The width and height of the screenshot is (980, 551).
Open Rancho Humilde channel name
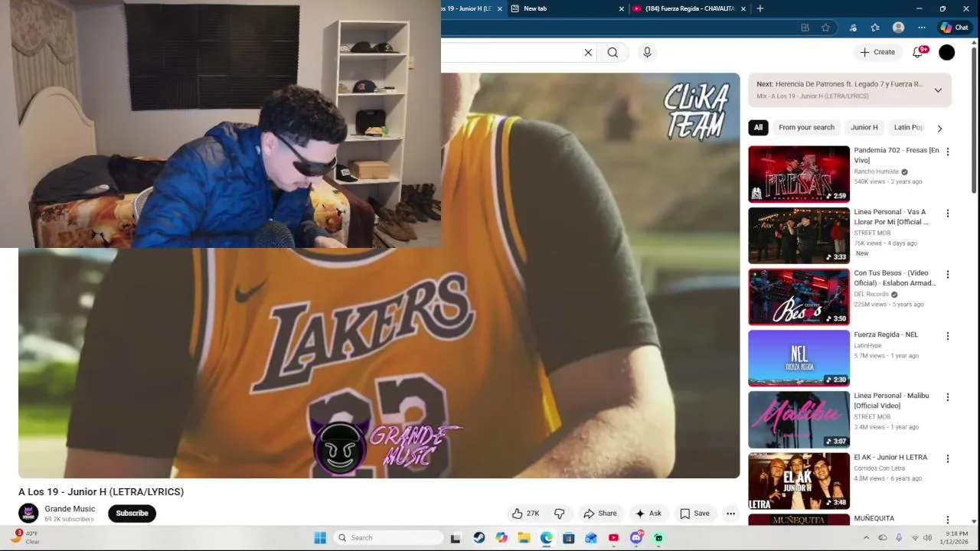point(876,171)
